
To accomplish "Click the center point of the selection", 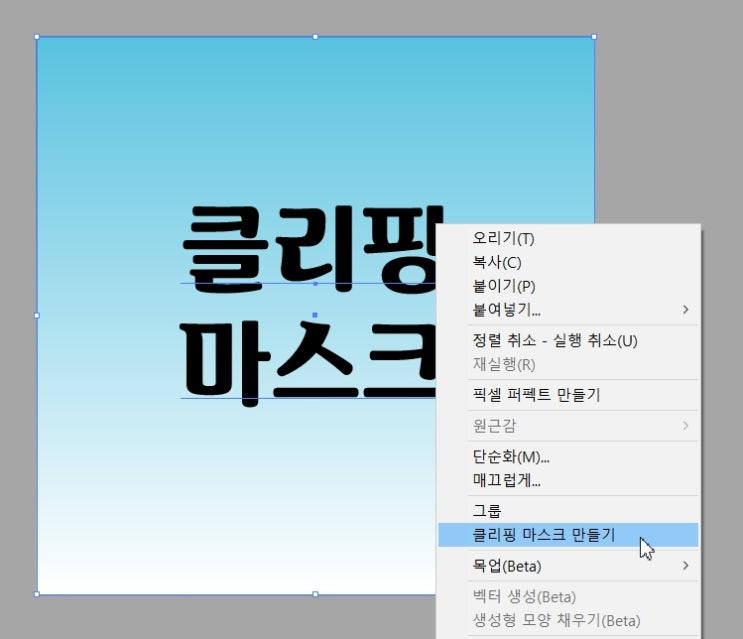I will 315,315.
